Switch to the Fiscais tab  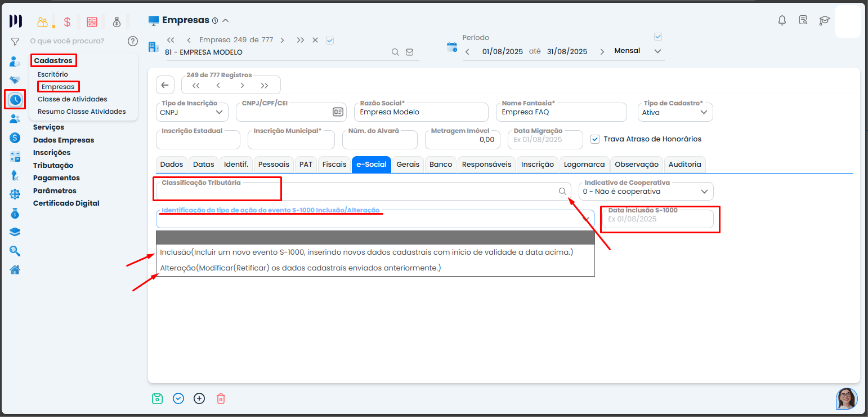pos(334,165)
